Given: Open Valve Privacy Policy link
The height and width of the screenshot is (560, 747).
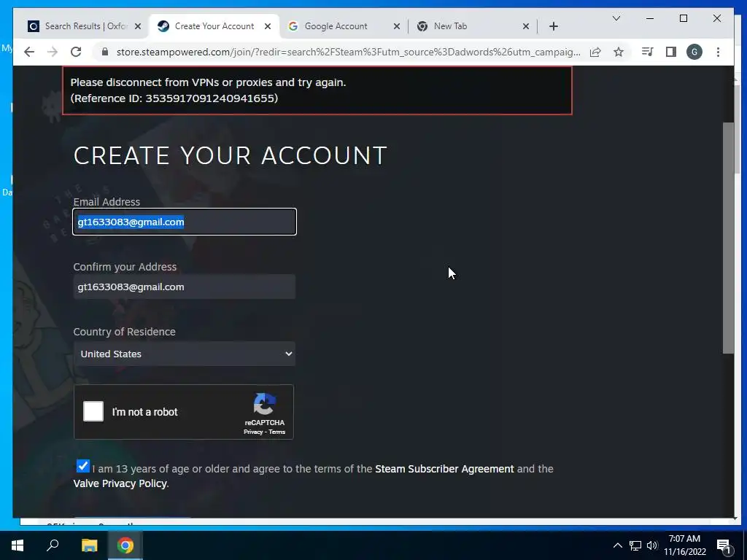Looking at the screenshot, I should 120,484.
